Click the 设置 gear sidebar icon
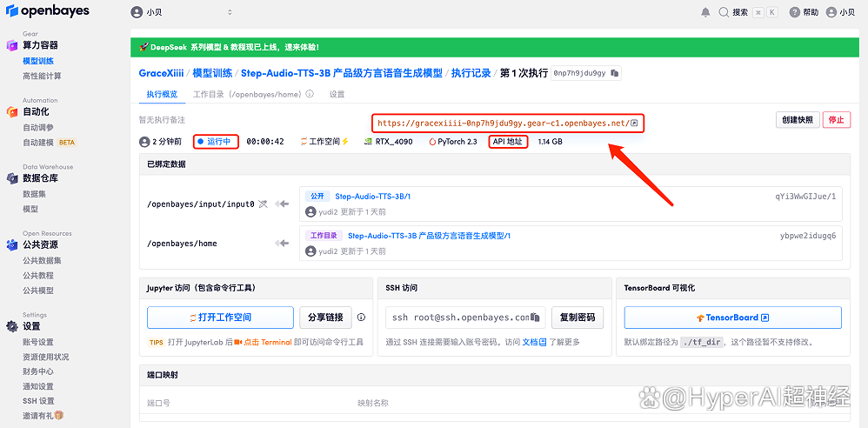This screenshot has height=428, width=868. pyautogui.click(x=12, y=327)
